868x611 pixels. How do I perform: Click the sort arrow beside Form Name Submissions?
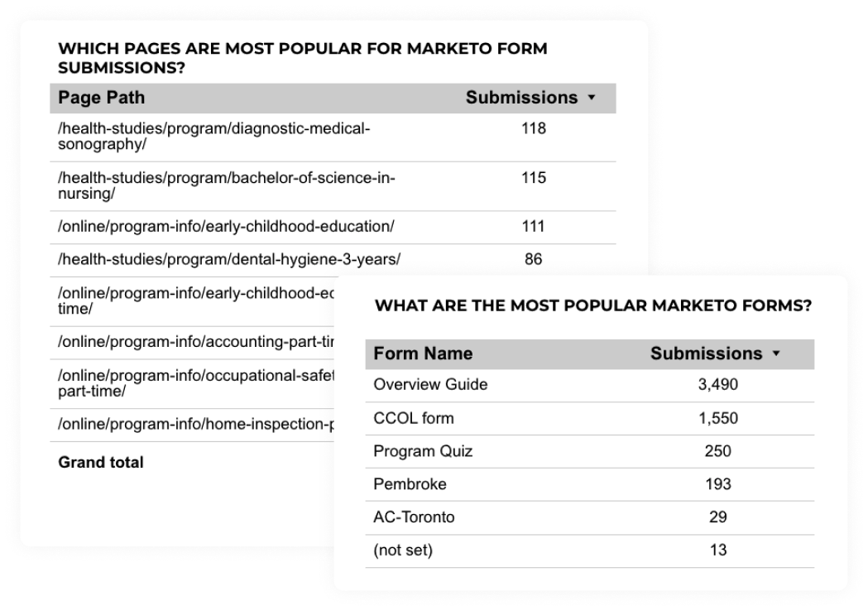click(776, 354)
